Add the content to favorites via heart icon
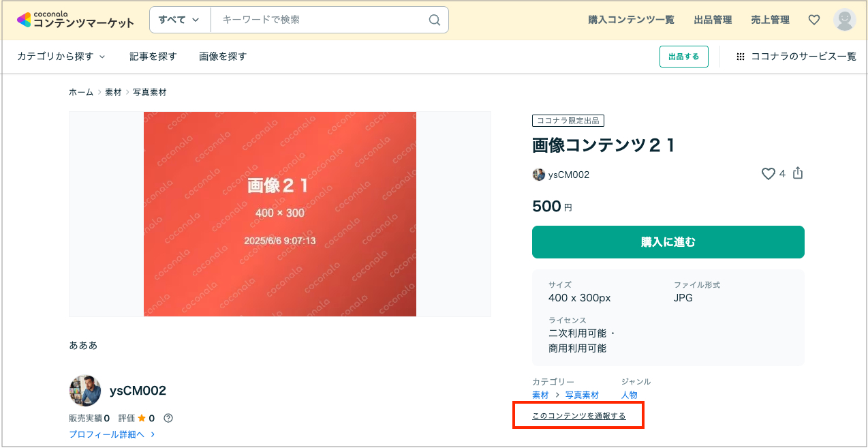The image size is (868, 448). tap(769, 174)
